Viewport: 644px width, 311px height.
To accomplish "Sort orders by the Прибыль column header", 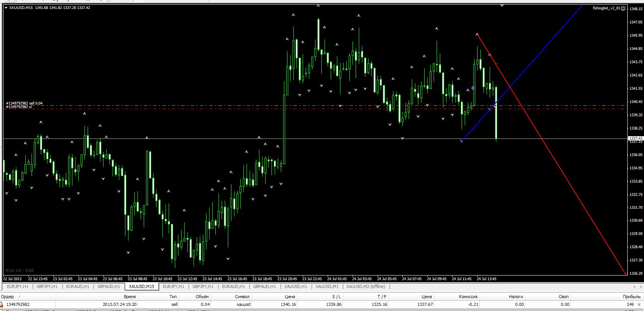I will 607,297.
